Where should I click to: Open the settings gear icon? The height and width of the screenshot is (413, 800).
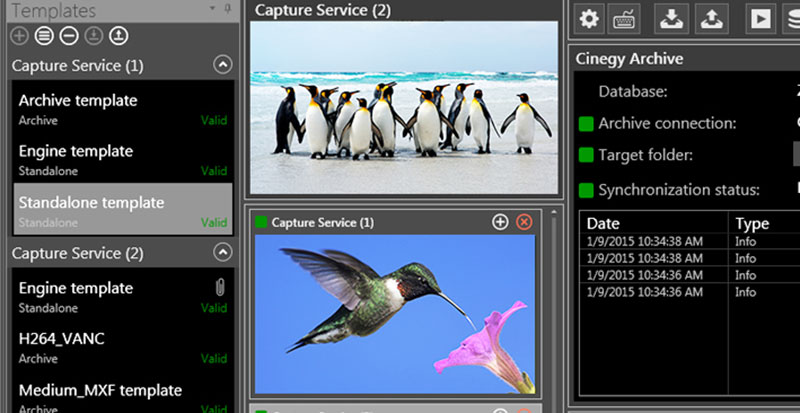click(x=589, y=19)
